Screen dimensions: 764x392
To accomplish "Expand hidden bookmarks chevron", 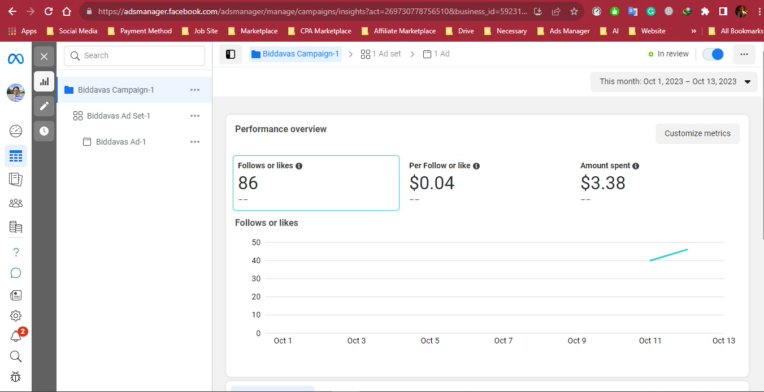I will tap(693, 31).
